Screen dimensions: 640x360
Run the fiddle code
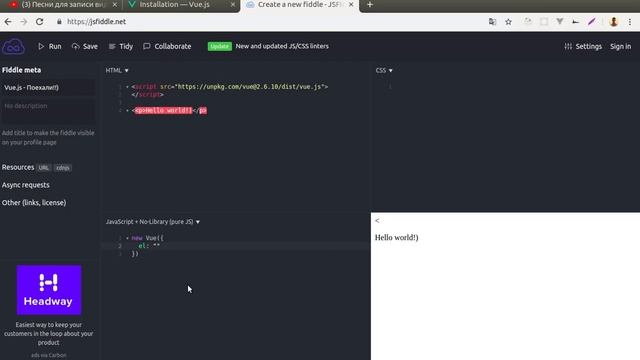click(x=49, y=47)
